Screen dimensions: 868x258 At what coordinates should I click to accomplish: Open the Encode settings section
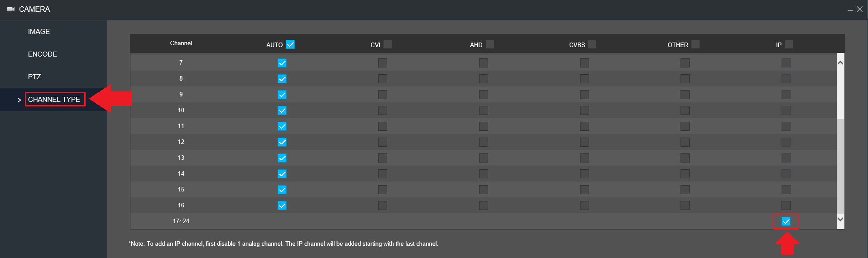point(43,54)
